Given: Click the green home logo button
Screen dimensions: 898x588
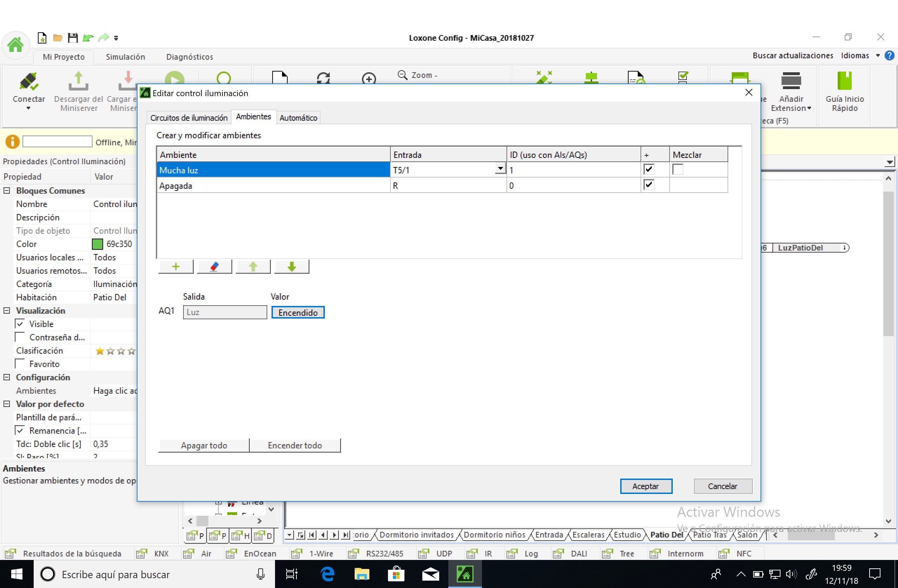Looking at the screenshot, I should coord(15,45).
